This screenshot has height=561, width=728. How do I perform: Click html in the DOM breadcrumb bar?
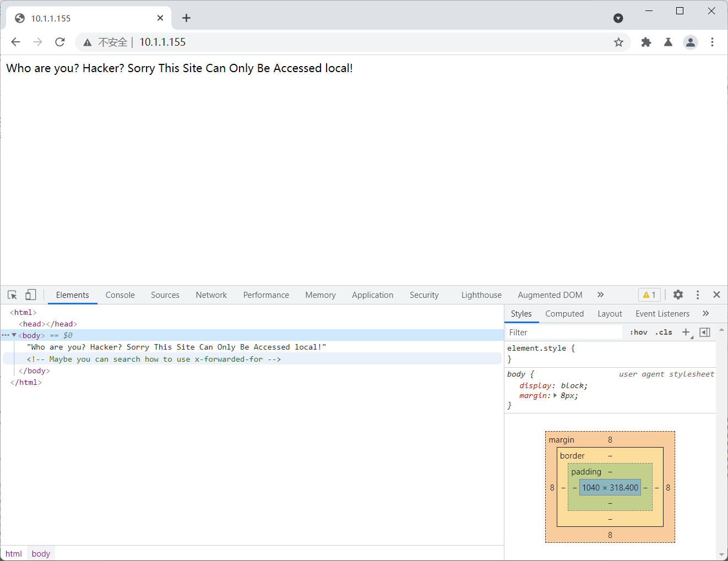tap(14, 553)
